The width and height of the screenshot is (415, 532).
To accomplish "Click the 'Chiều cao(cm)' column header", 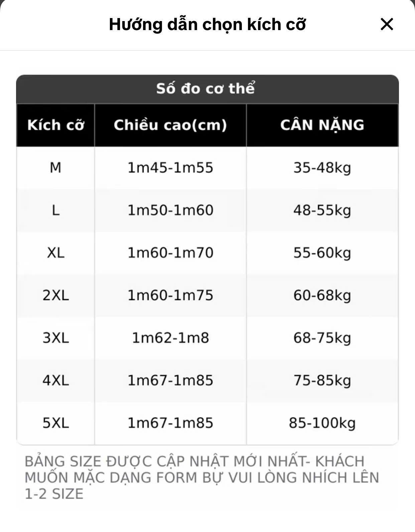I will 170,125.
